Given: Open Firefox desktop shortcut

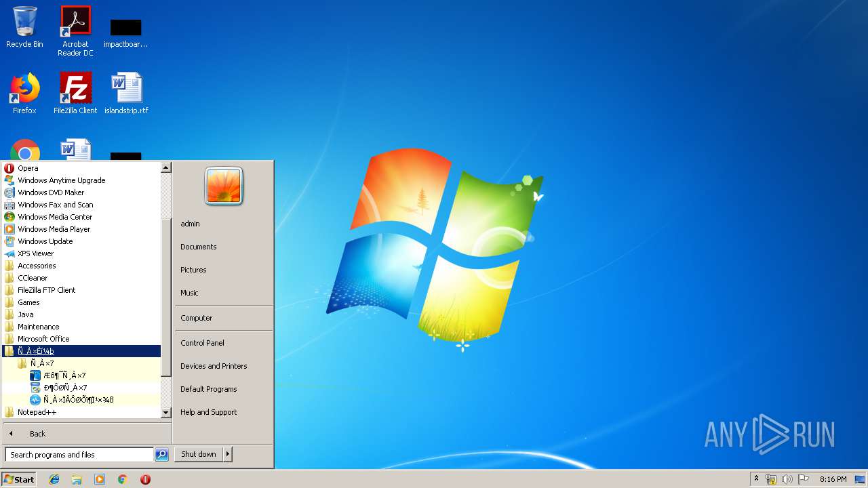Looking at the screenshot, I should pos(24,94).
